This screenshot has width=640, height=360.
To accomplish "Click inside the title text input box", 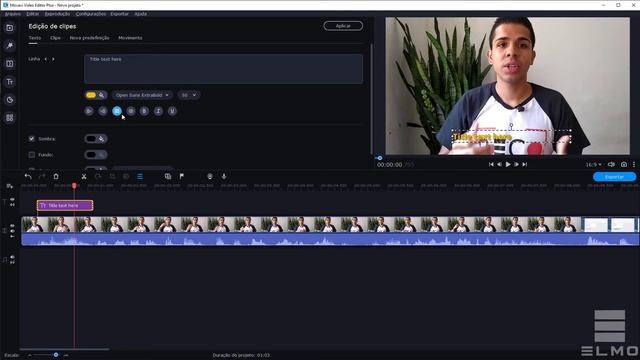I will 223,69.
